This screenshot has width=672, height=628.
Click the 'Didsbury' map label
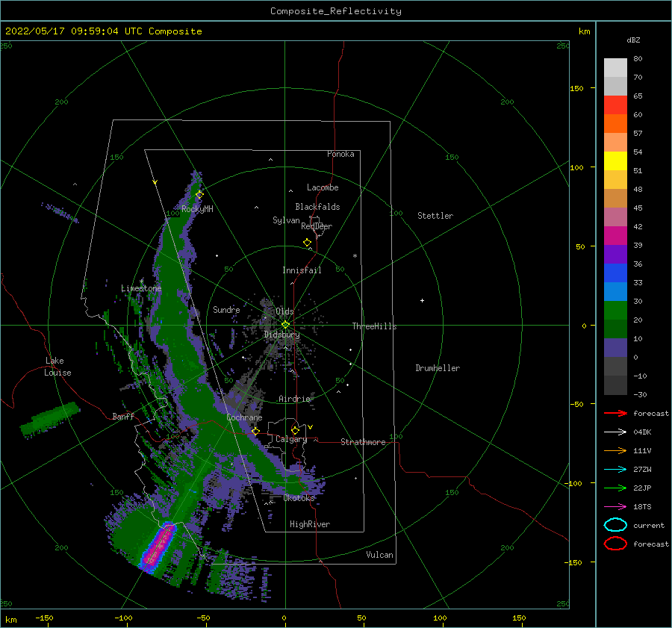[x=281, y=335]
